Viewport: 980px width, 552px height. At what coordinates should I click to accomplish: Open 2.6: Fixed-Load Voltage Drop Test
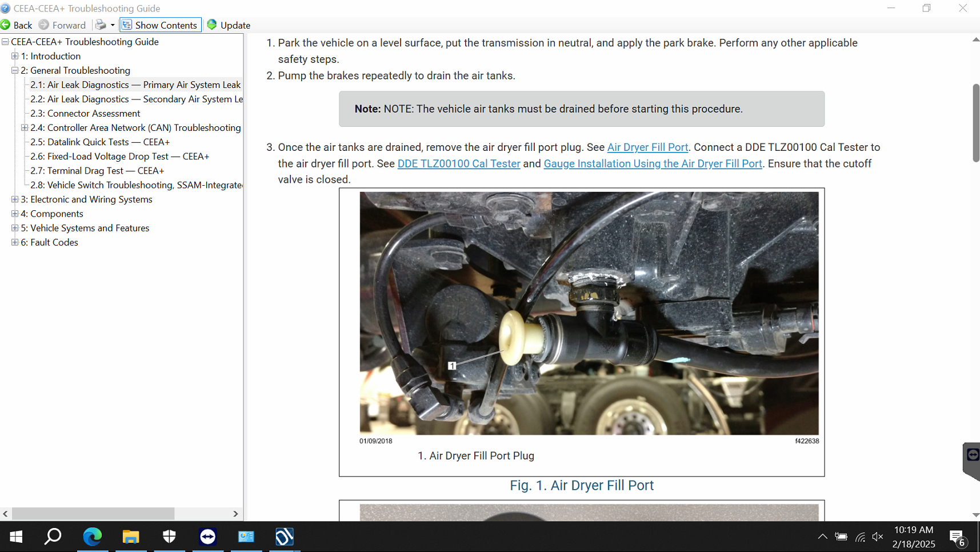[x=119, y=156]
